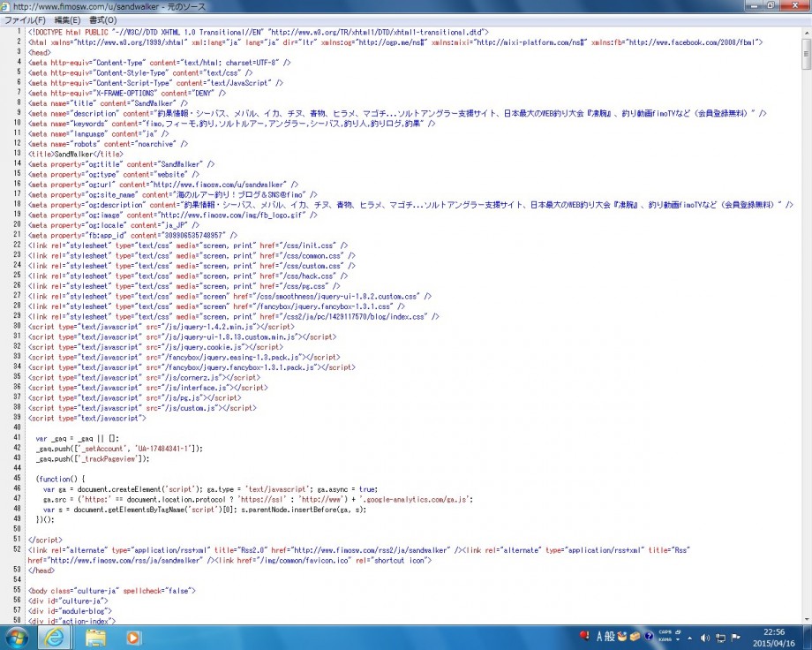
Task: Click the '/js/cornerz.js' script line
Action: [144, 378]
